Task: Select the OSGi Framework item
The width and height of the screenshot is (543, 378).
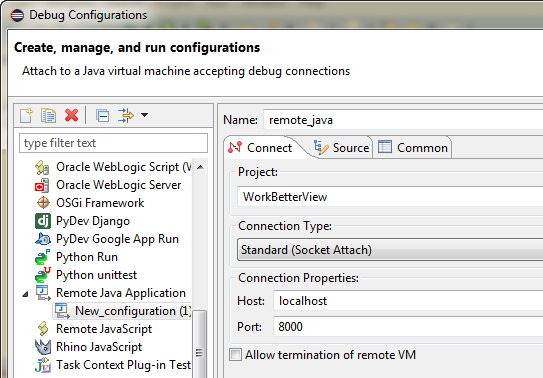Action: pyautogui.click(x=100, y=203)
